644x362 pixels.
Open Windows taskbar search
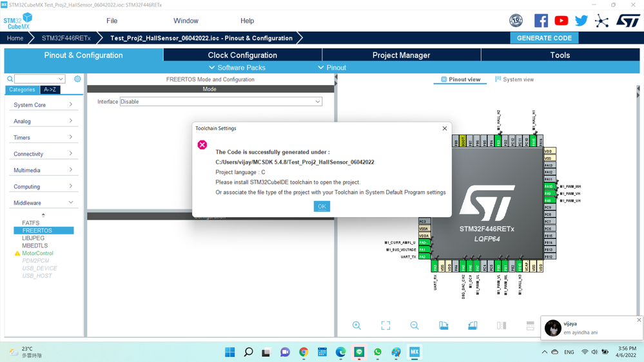(248, 352)
